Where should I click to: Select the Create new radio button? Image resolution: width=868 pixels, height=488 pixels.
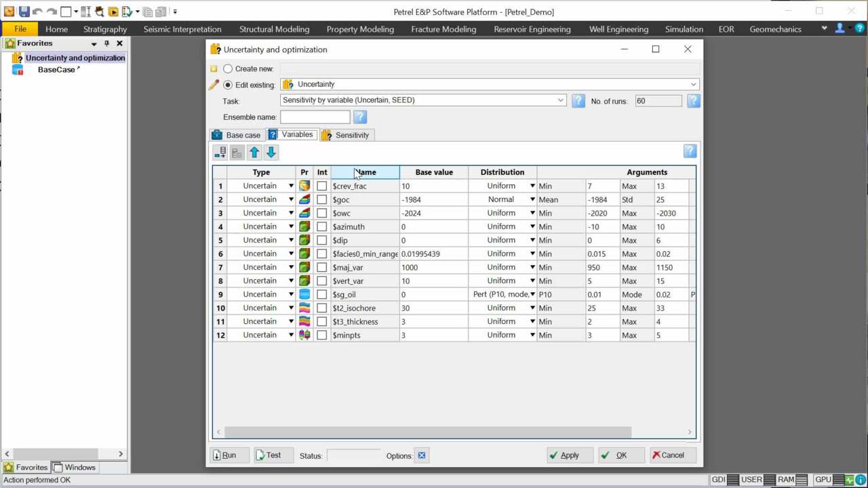[x=228, y=68]
